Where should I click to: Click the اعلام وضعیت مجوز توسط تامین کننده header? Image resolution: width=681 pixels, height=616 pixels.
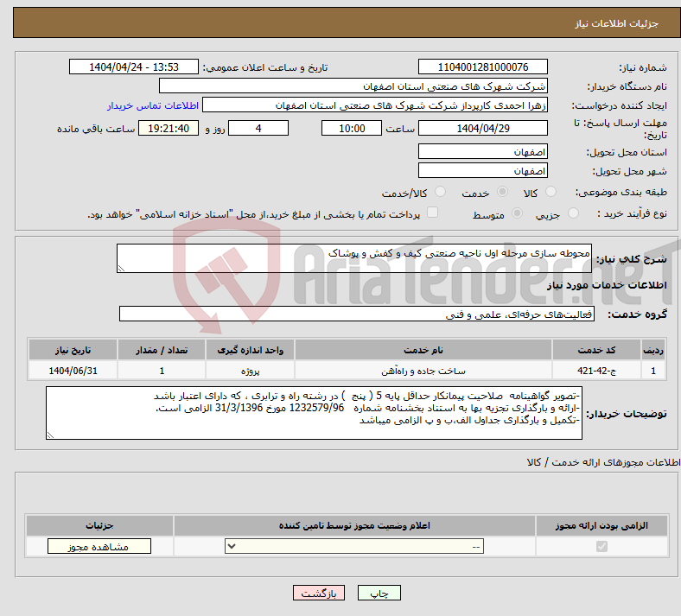(354, 525)
